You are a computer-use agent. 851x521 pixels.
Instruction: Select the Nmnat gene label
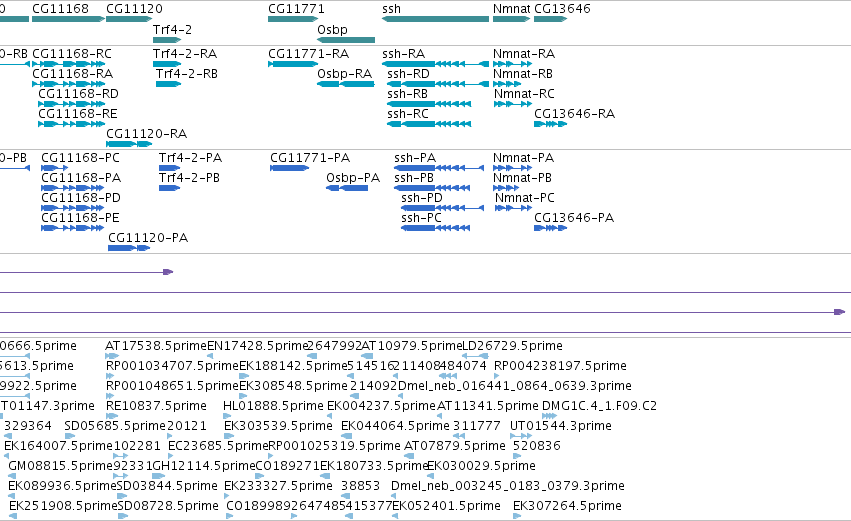pyautogui.click(x=511, y=9)
